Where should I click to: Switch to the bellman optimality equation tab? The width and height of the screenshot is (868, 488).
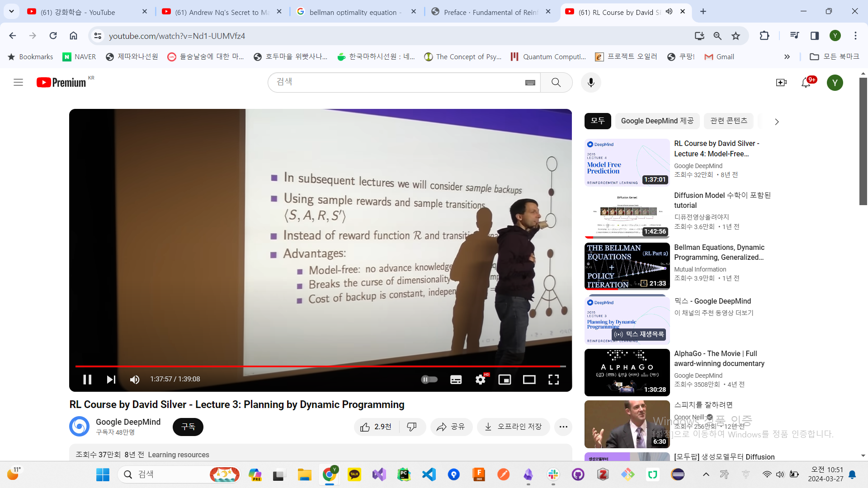[355, 12]
